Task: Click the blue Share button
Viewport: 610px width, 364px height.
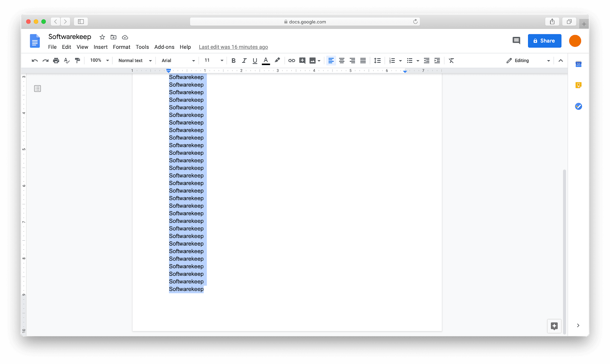Action: pyautogui.click(x=544, y=41)
